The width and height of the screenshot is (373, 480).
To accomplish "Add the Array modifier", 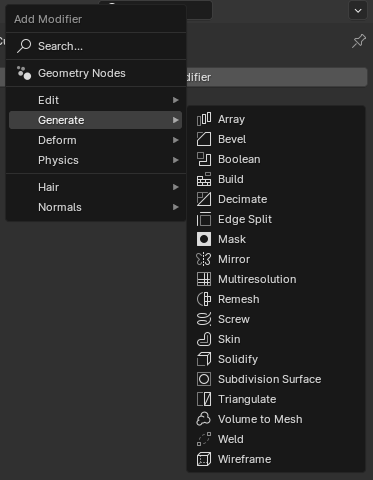I will [x=276, y=119].
